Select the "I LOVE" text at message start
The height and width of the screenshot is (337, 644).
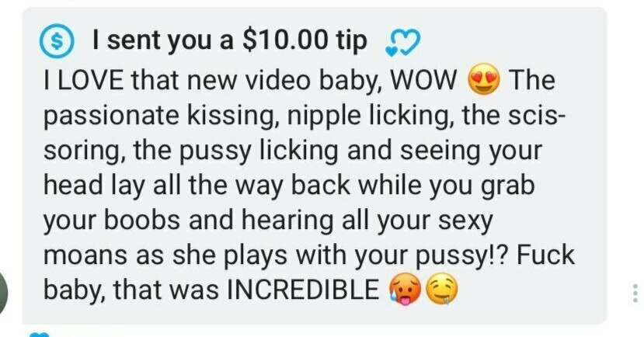(x=83, y=80)
